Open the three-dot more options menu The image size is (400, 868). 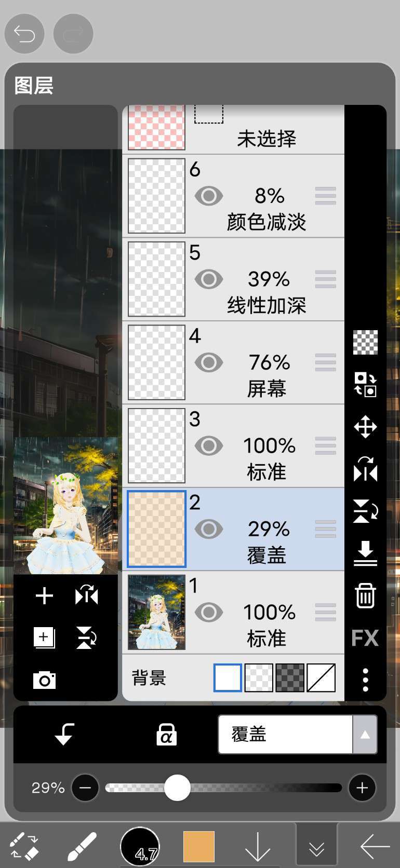click(x=365, y=680)
